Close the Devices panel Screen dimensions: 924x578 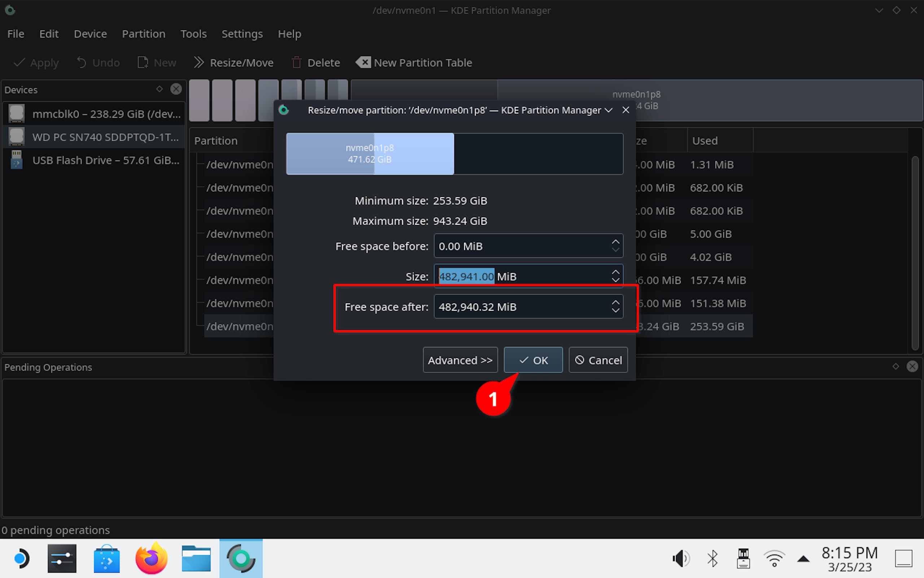[x=176, y=89]
